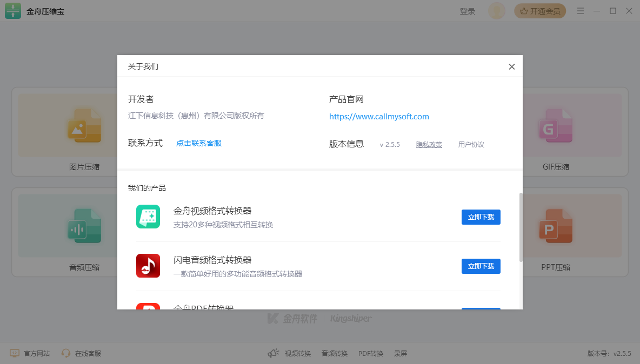The image size is (640, 364).
Task: Click the 金舟视频格式转换器 product icon
Action: coord(148,217)
